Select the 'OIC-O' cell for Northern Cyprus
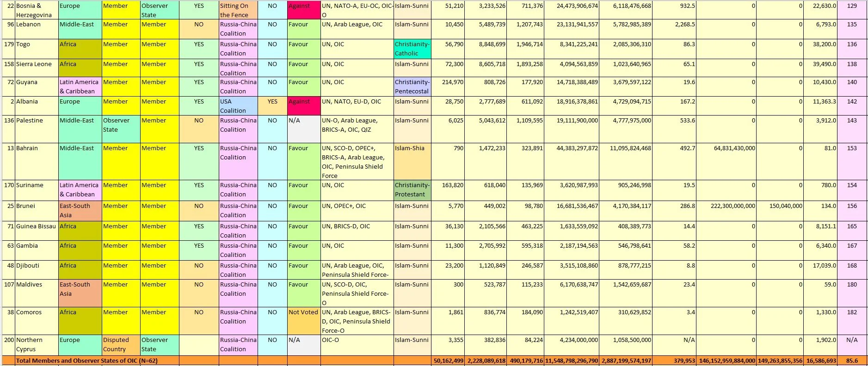 357,345
